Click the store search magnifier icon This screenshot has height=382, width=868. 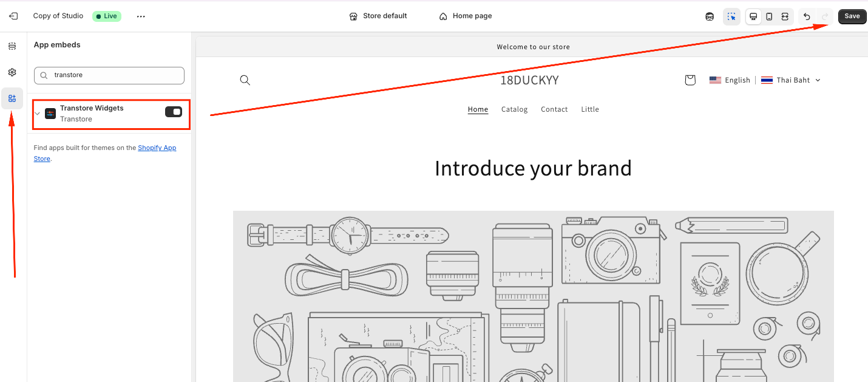coord(245,80)
